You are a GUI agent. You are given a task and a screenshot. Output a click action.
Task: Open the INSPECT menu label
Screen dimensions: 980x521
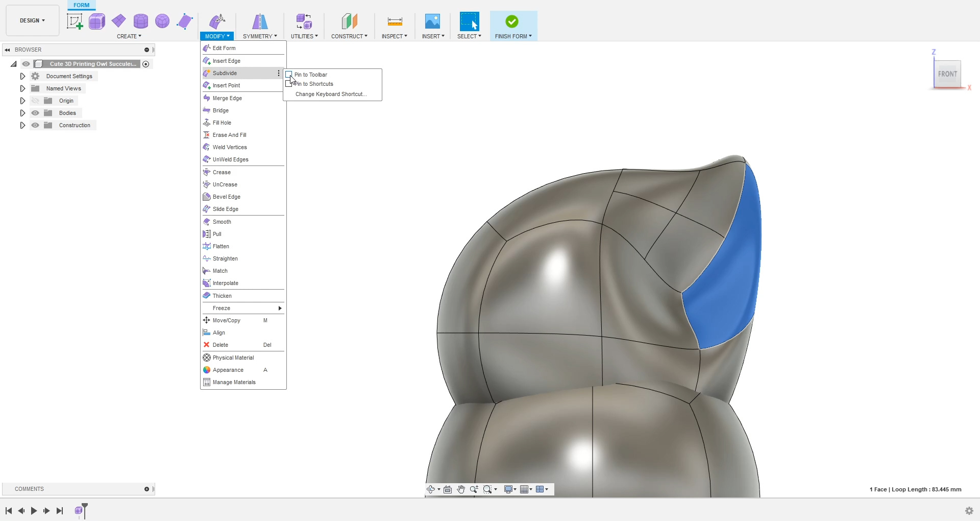(395, 36)
